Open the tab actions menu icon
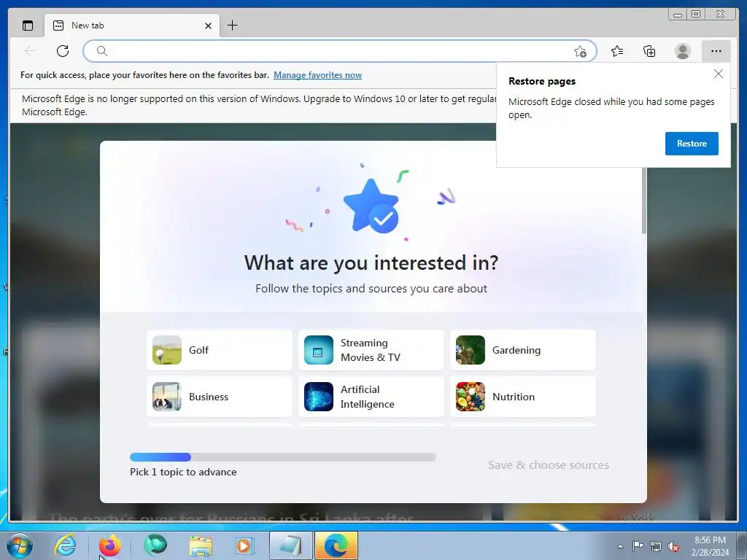The image size is (747, 560). 28,26
